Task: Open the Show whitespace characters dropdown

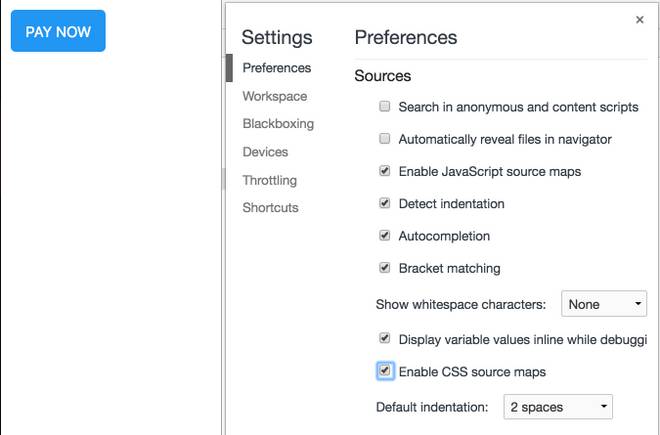Action: pyautogui.click(x=604, y=304)
